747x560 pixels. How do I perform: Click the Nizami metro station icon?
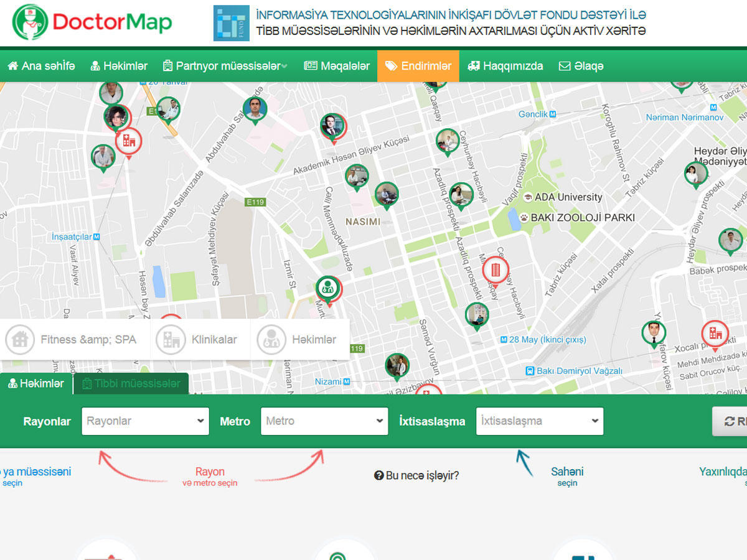(347, 381)
